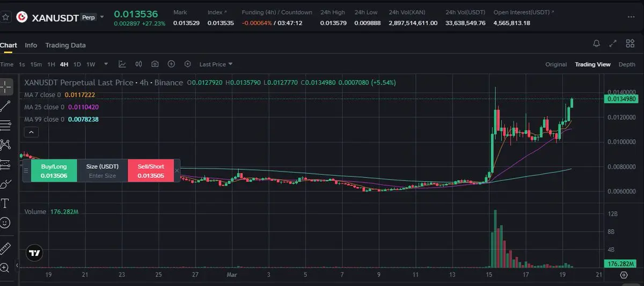Select the 4H time interval
Image resolution: width=644 pixels, height=286 pixels.
pyautogui.click(x=64, y=65)
